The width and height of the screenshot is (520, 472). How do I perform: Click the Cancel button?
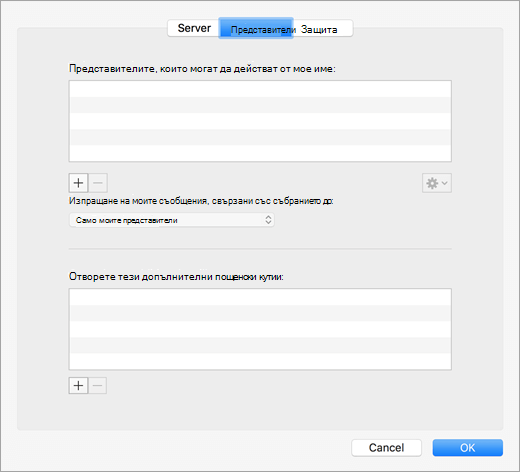(386, 448)
